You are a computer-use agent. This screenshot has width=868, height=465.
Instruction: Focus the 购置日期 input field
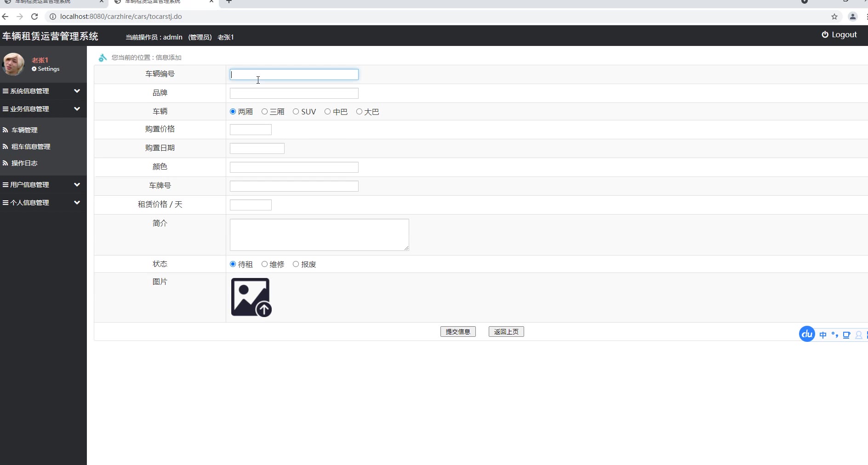click(257, 148)
